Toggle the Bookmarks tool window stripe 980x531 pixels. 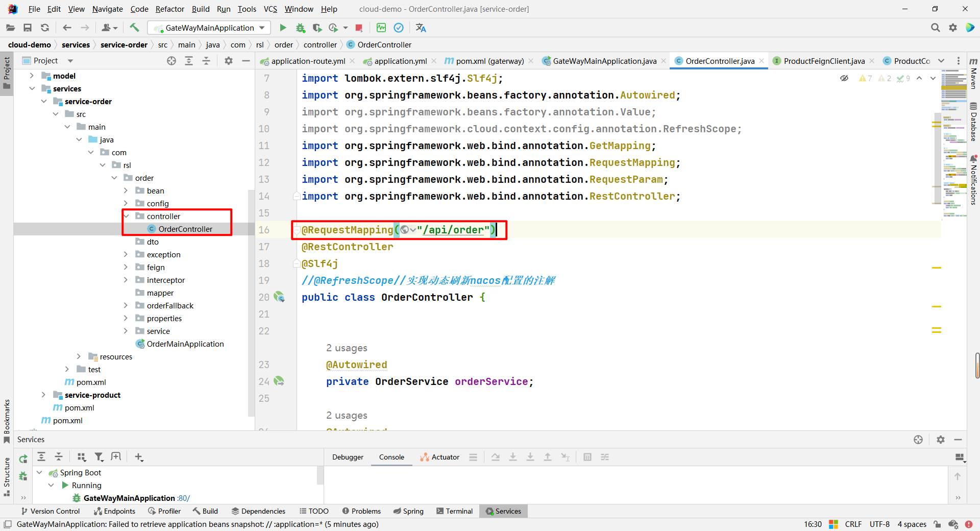point(7,422)
